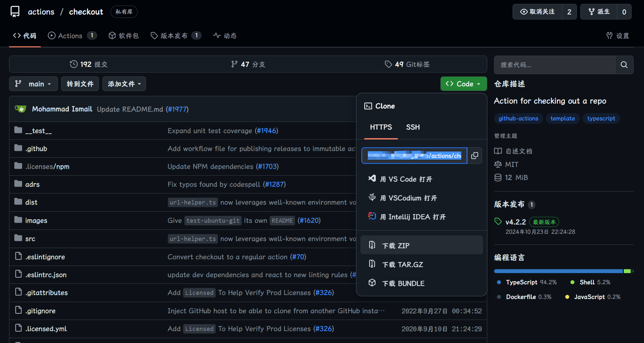Open repository with IntelliJ IDEA
This screenshot has height=343, width=644.
pos(412,217)
